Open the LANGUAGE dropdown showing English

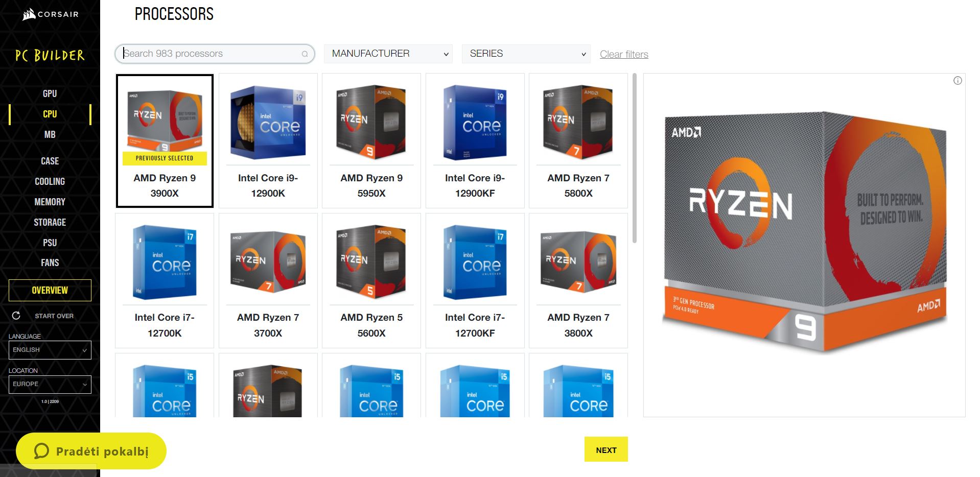click(x=50, y=350)
